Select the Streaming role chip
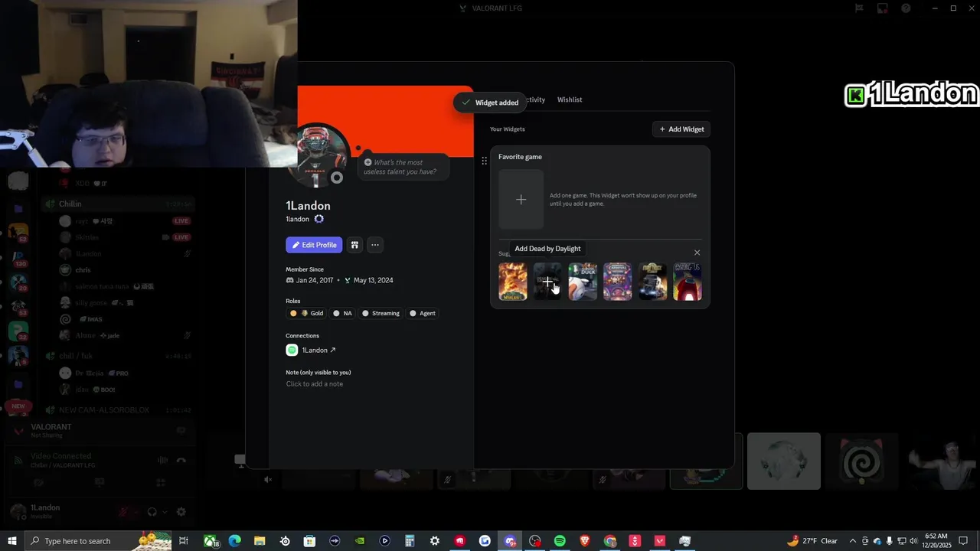The image size is (980, 551). (x=381, y=313)
